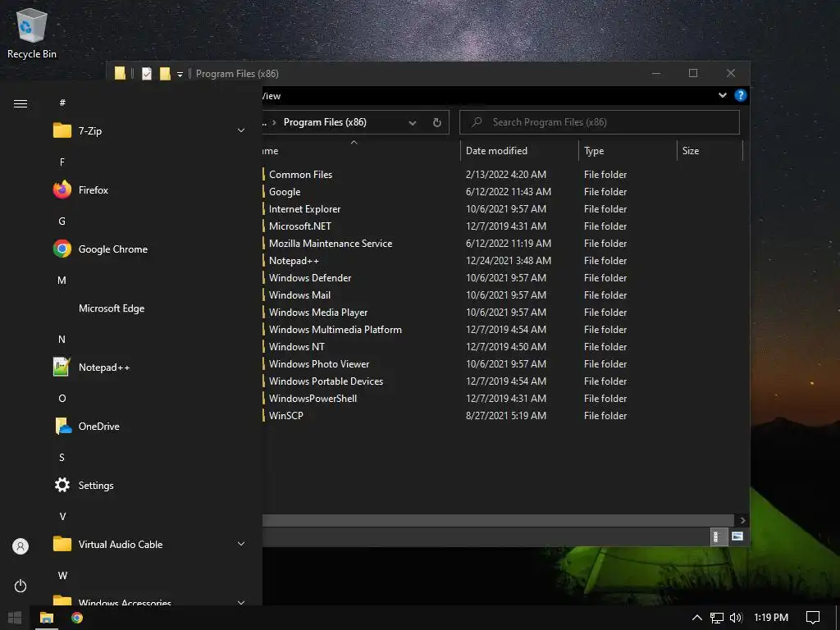Expand the 7-Zip folder chevron
840x630 pixels.
click(x=241, y=130)
